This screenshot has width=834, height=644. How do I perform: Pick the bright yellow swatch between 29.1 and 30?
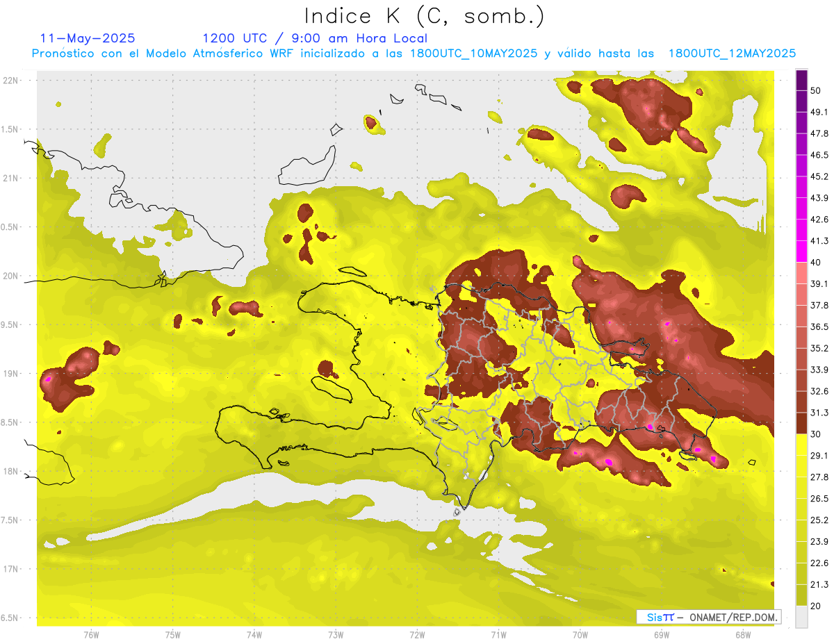[801, 445]
